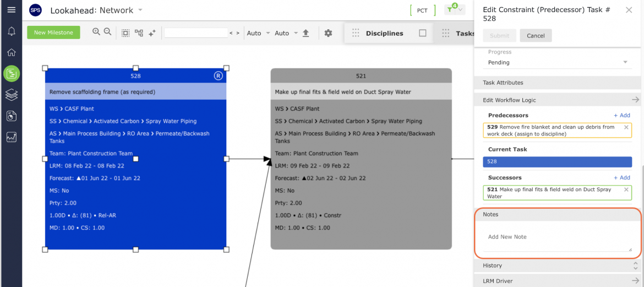Zoom in on the network view
The height and width of the screenshot is (287, 644).
pos(96,31)
